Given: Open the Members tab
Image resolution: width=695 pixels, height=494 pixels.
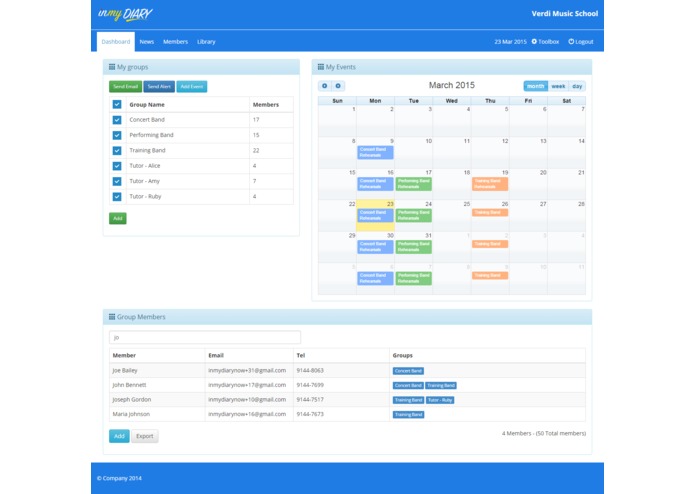Looking at the screenshot, I should pos(176,42).
